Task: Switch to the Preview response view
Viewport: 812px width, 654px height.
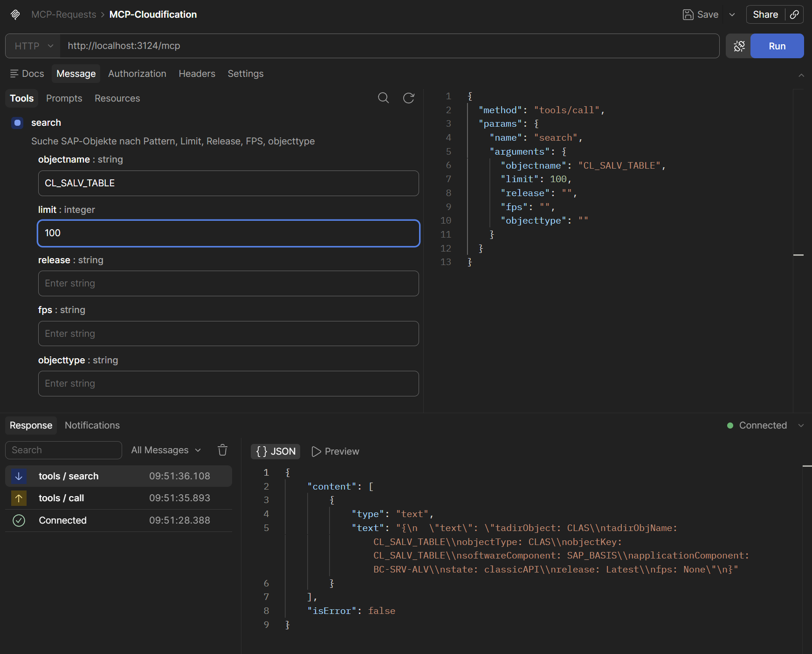Action: (x=335, y=451)
